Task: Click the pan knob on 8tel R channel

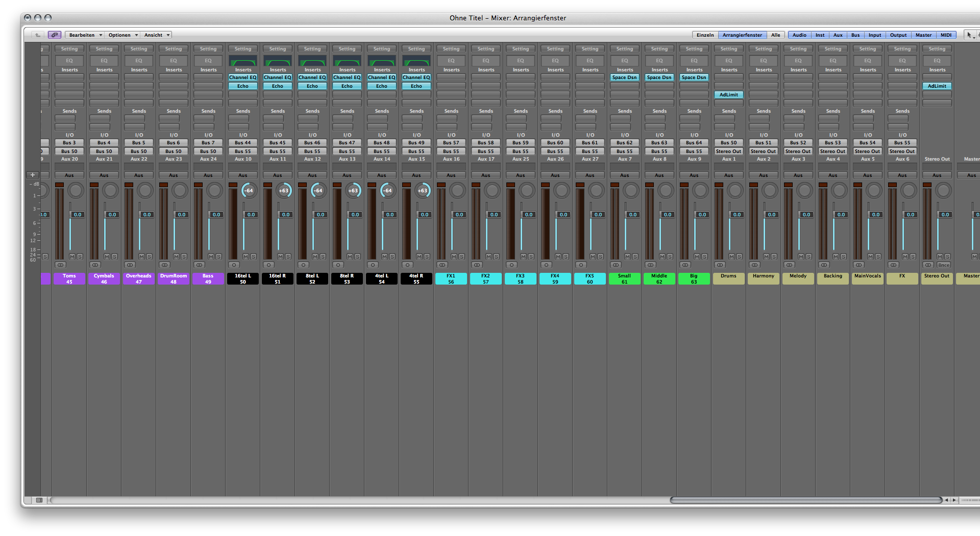Action: pos(353,191)
